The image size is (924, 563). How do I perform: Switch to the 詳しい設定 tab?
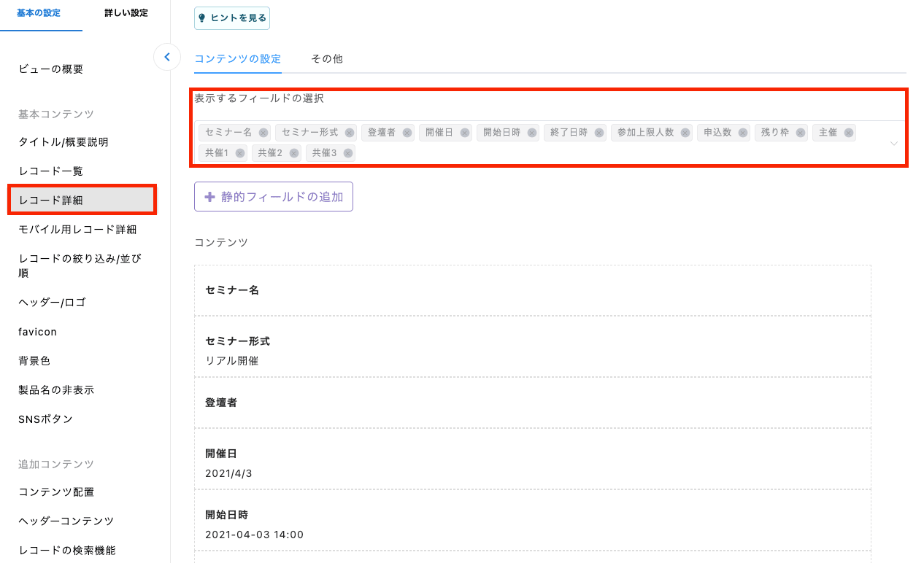[126, 13]
